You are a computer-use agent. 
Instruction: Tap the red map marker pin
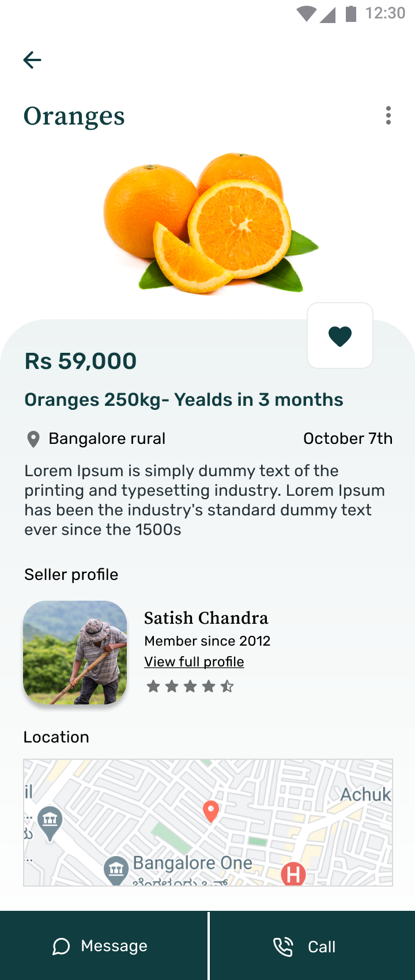click(x=211, y=811)
